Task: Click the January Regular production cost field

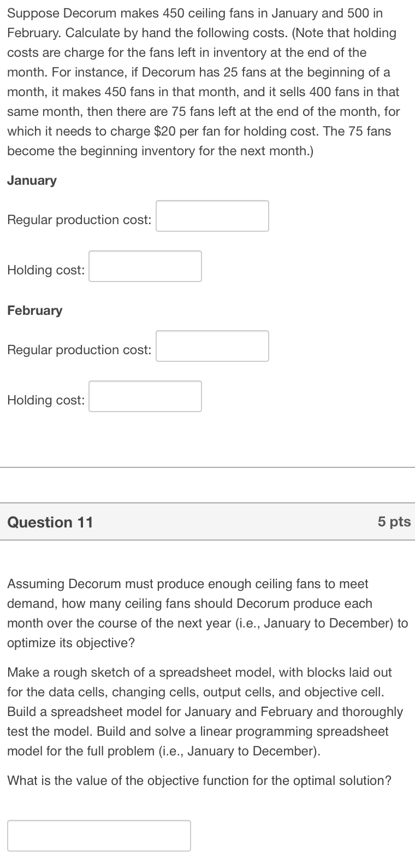Action: [212, 216]
